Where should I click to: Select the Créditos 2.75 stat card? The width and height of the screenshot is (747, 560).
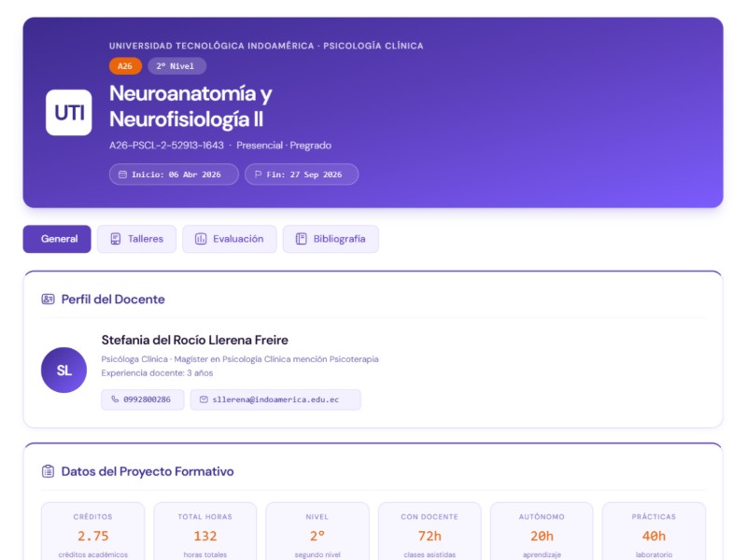tap(93, 532)
